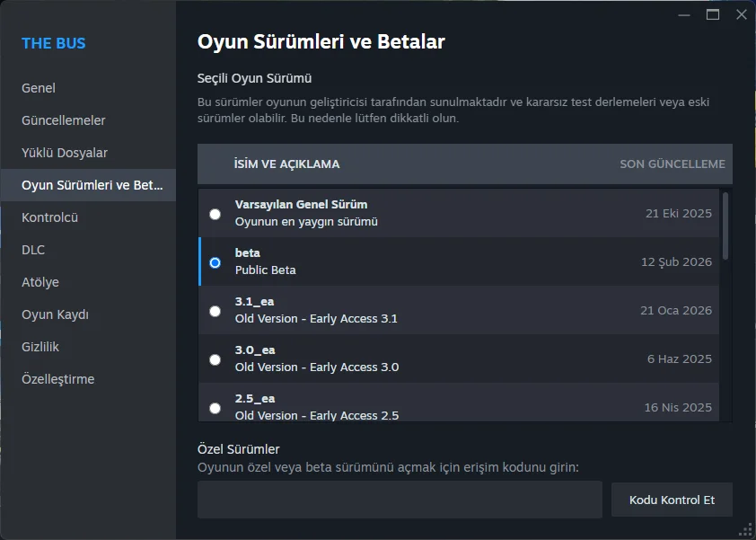Viewport: 756px width, 540px height.
Task: Open the Genel settings tab
Action: pyautogui.click(x=39, y=88)
